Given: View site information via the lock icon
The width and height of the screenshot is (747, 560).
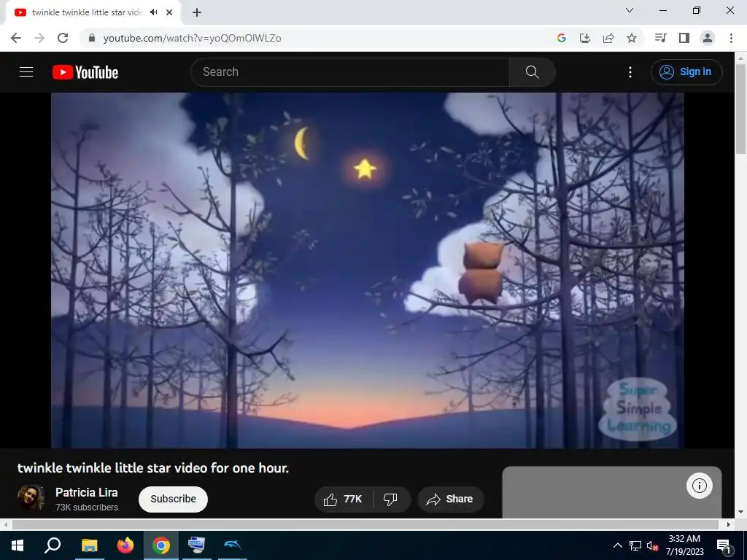Looking at the screenshot, I should tap(93, 38).
